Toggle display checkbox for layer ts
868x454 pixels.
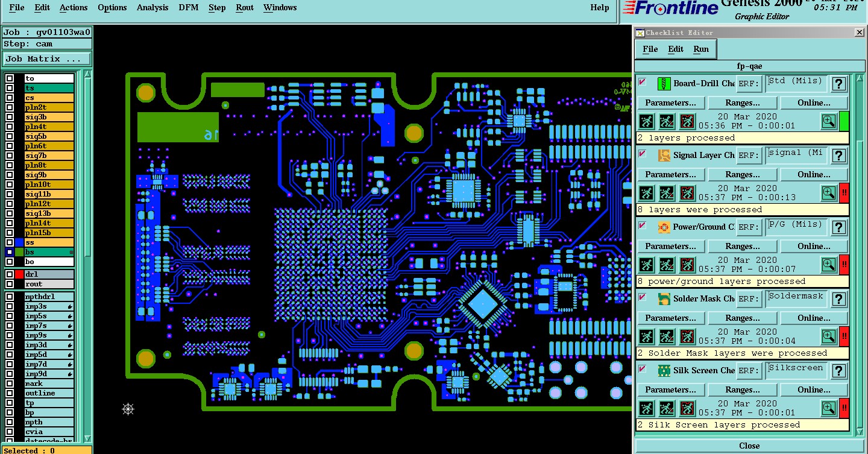pos(10,88)
